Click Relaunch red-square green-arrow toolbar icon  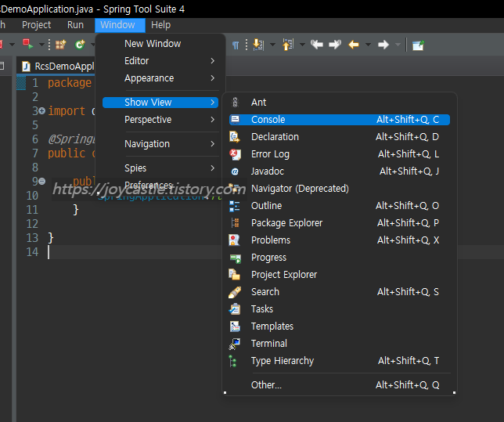click(x=28, y=44)
